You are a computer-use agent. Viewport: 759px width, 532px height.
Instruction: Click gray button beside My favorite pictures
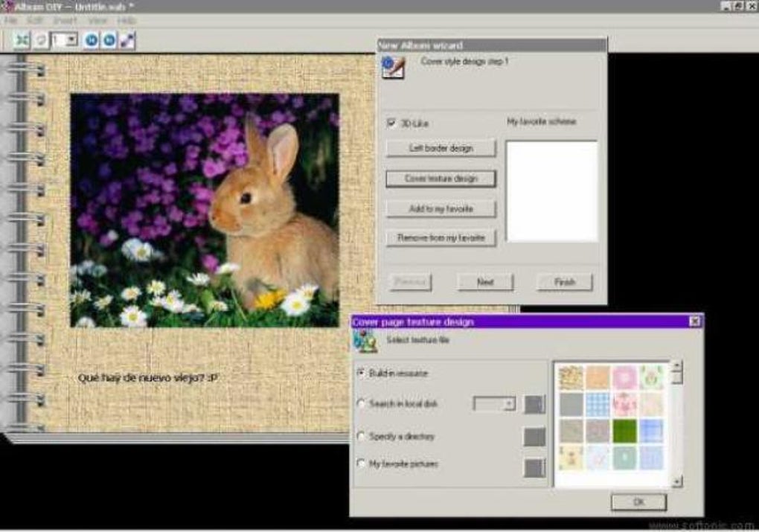coord(534,467)
